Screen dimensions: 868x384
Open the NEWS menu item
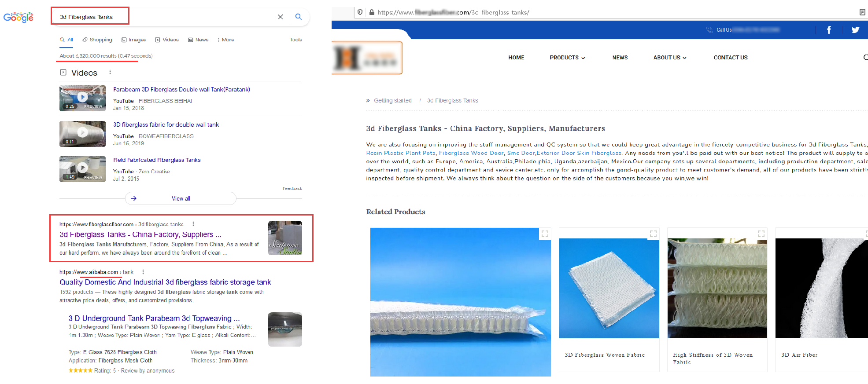620,58
